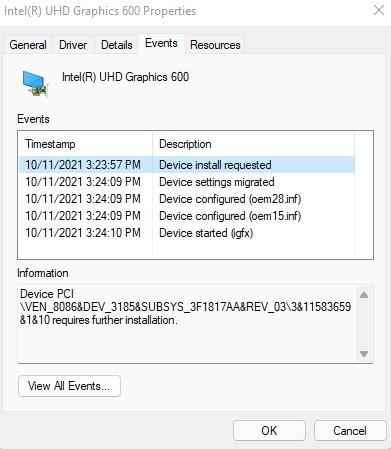391x449 pixels.
Task: Open the Resources tab
Action: (x=215, y=45)
